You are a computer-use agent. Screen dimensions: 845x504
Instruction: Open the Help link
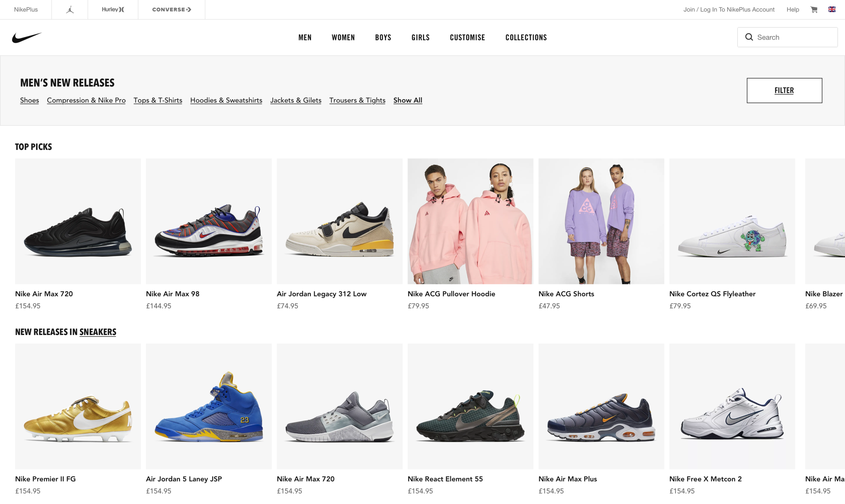coord(793,9)
